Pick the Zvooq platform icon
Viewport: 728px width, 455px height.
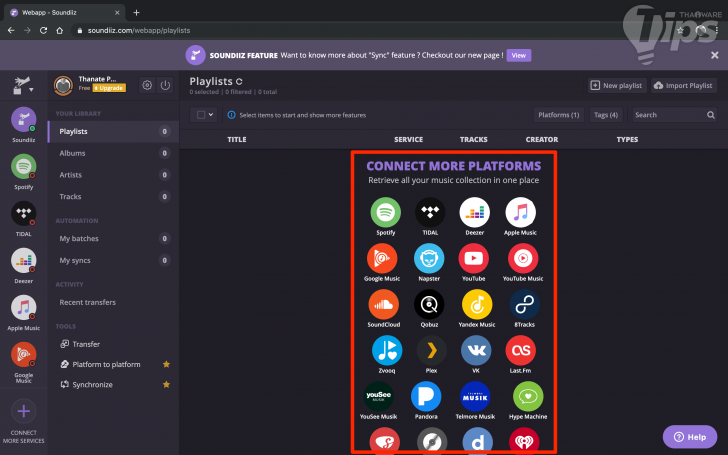(x=387, y=350)
